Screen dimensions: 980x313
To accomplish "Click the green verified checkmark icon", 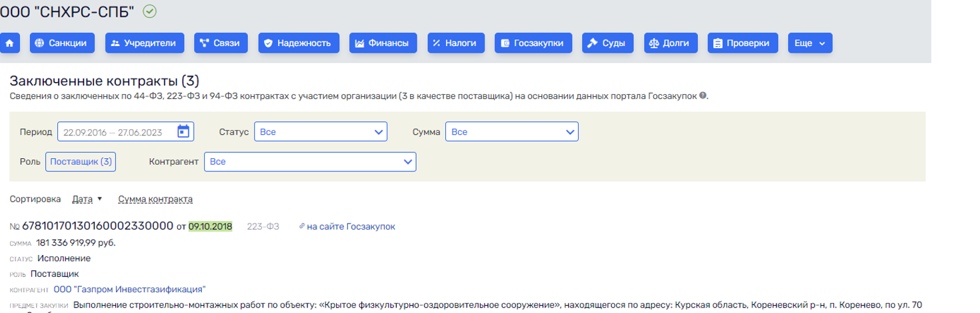I will click(150, 11).
